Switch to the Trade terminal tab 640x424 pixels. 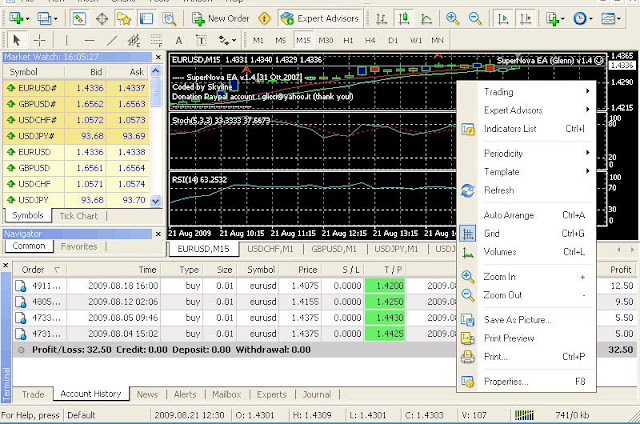pos(33,395)
